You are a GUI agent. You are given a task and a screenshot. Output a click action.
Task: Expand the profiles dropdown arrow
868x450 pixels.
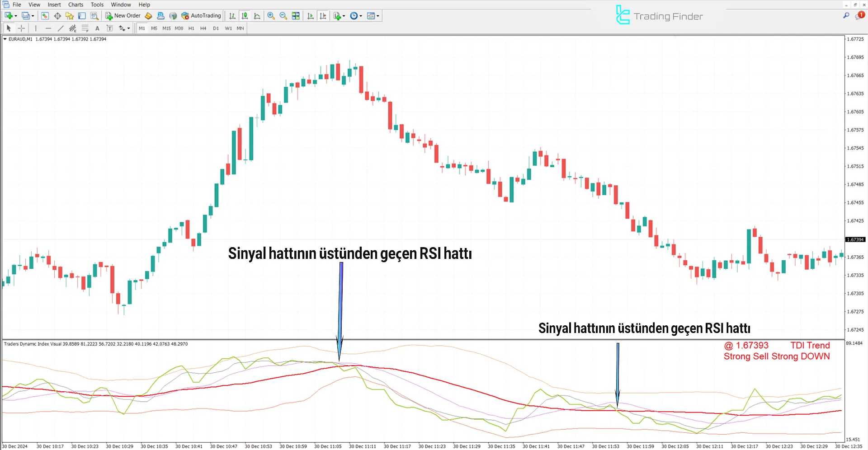click(x=33, y=16)
